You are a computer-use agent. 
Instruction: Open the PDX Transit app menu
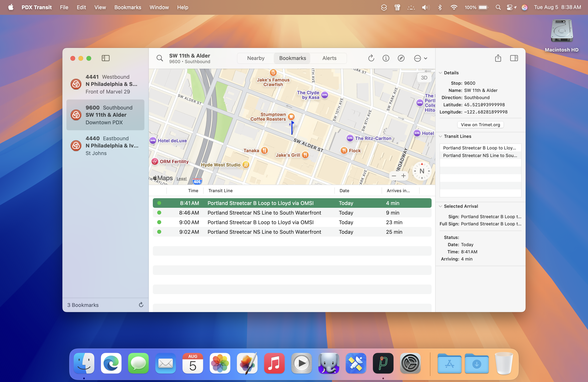[x=37, y=7]
